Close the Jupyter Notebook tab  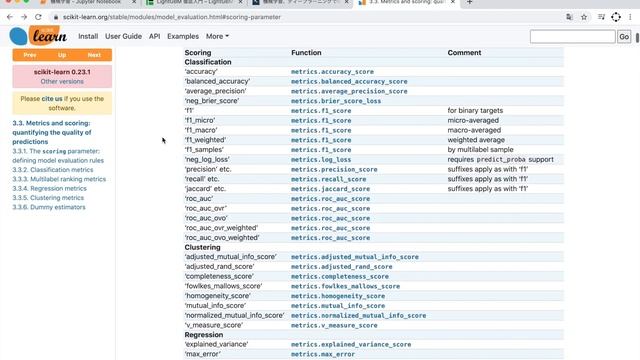pos(134,2)
